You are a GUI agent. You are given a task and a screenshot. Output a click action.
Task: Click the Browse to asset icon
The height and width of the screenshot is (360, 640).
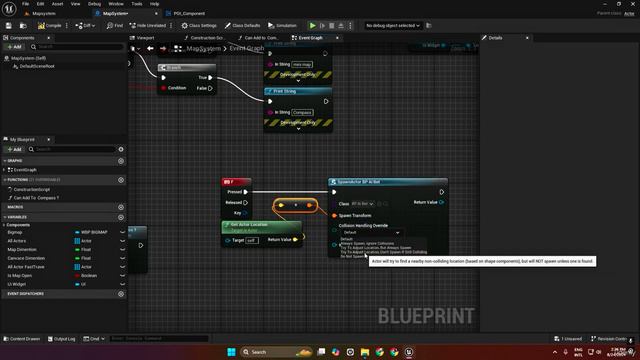coord(23,25)
